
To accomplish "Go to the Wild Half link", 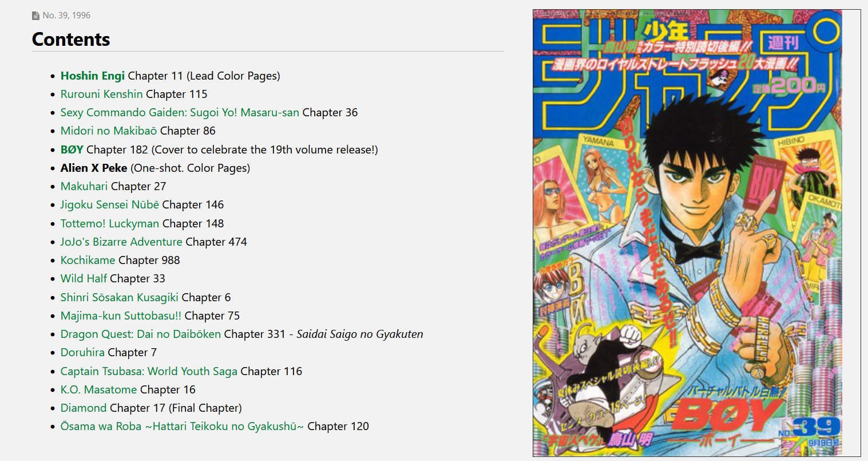I will click(84, 278).
